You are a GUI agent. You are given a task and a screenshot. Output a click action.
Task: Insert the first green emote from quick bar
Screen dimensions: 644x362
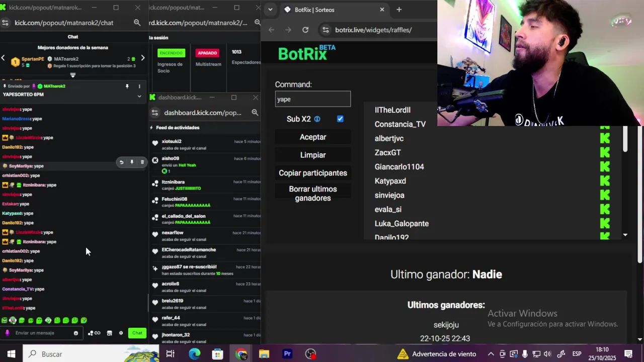(4, 320)
